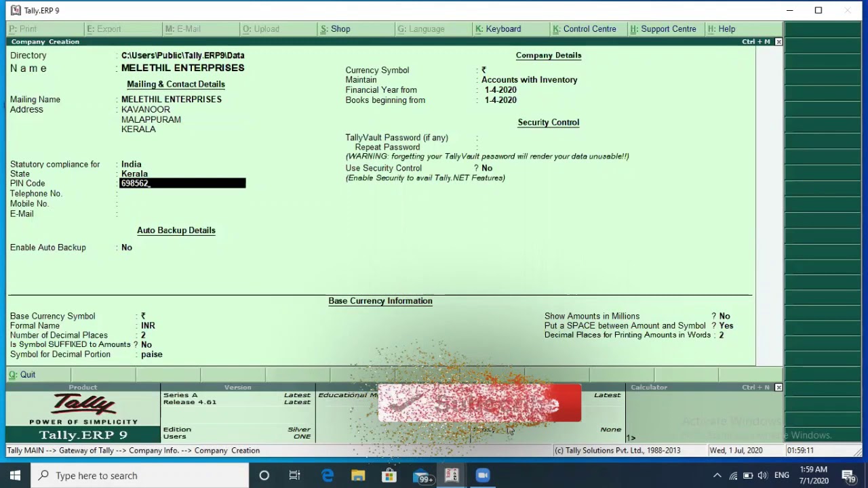Click the Mobile No. field
Screen dimensions: 868x488
[182, 204]
